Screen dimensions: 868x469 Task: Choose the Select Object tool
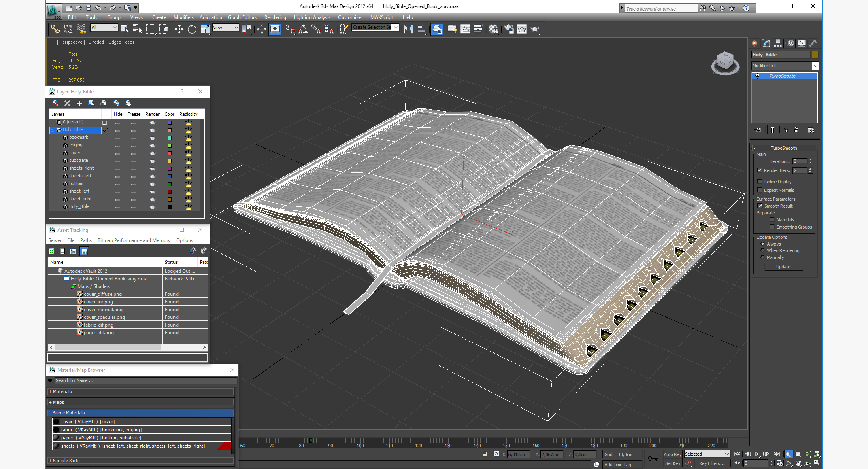point(125,29)
